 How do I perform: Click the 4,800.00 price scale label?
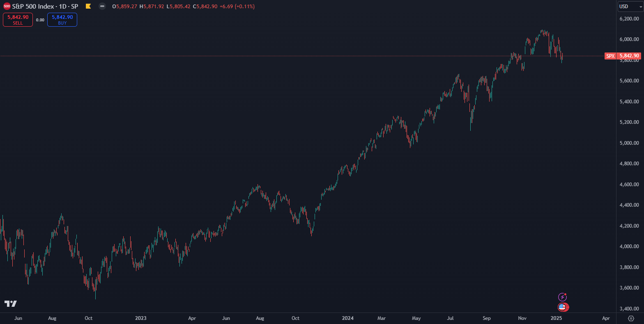pyautogui.click(x=629, y=164)
